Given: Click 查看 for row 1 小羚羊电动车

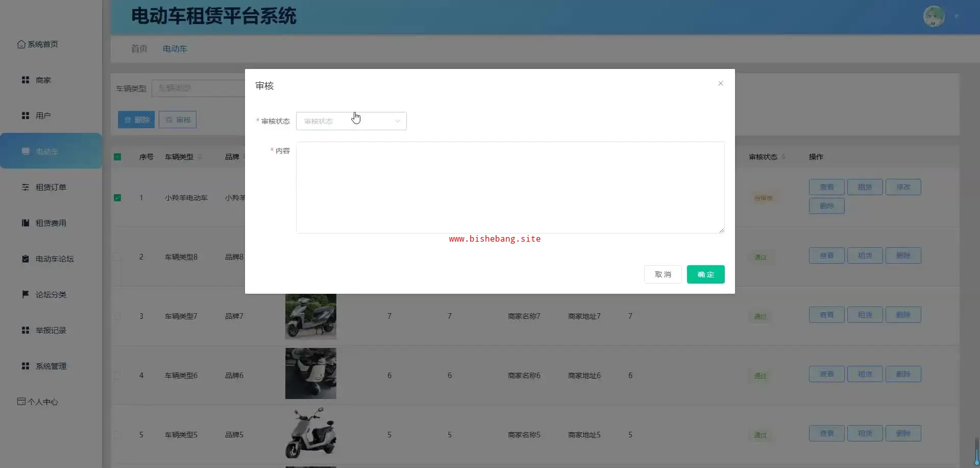Looking at the screenshot, I should (827, 187).
